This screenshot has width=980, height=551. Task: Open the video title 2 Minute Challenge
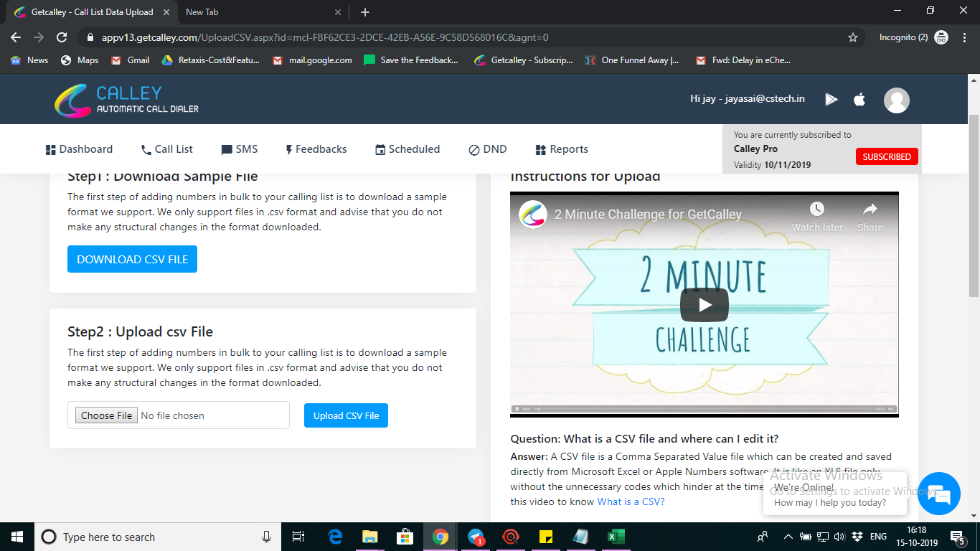point(648,214)
